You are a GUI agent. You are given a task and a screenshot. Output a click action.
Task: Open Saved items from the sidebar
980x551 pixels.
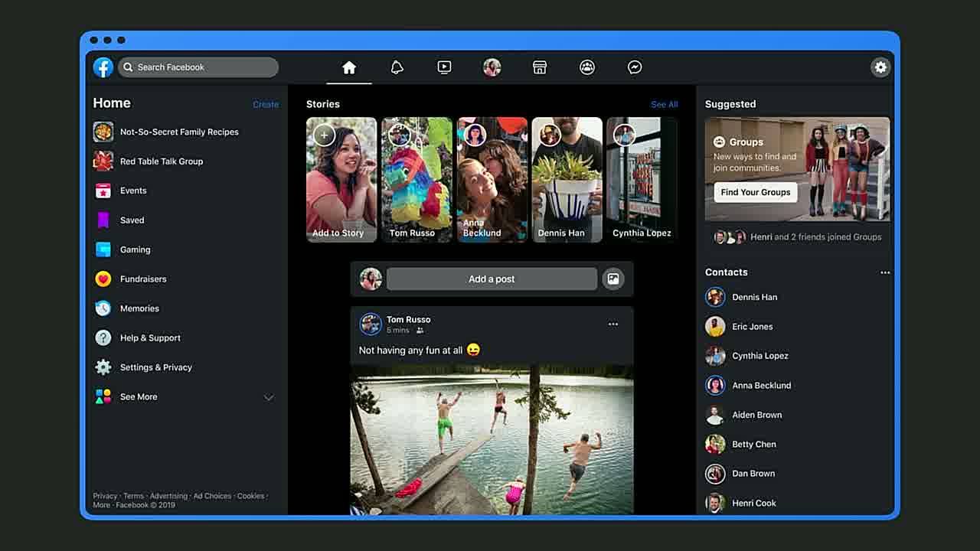click(x=131, y=220)
